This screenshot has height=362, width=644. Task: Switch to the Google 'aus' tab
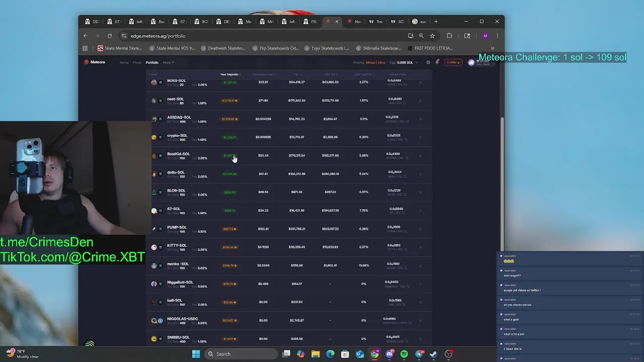tap(420, 22)
